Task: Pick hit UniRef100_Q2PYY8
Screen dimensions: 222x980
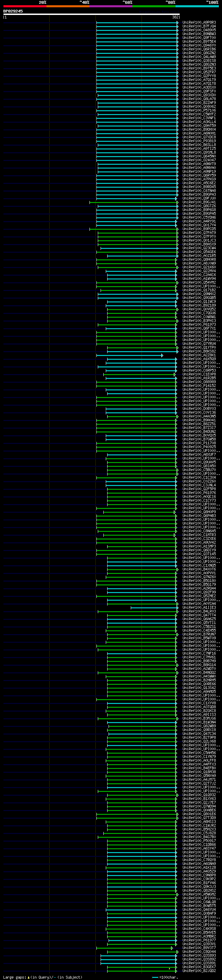Action: tap(199, 76)
